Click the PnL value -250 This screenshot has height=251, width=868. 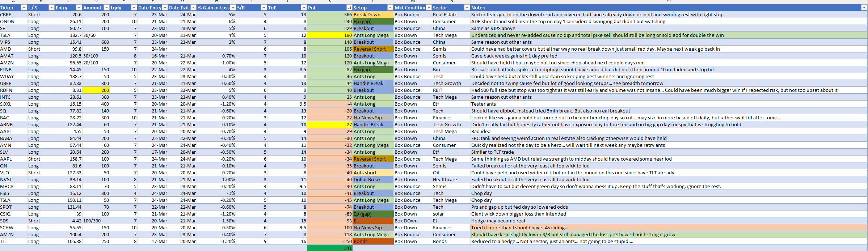[330, 241]
